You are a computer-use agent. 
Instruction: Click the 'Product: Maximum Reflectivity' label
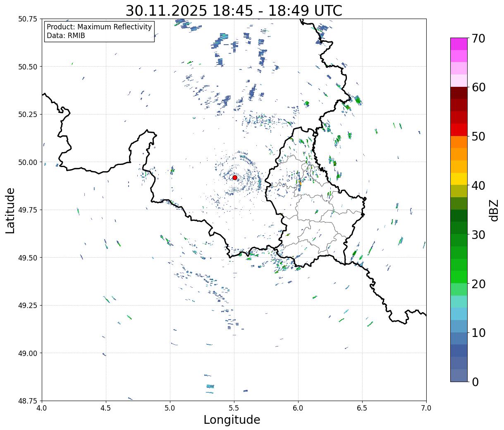click(99, 27)
